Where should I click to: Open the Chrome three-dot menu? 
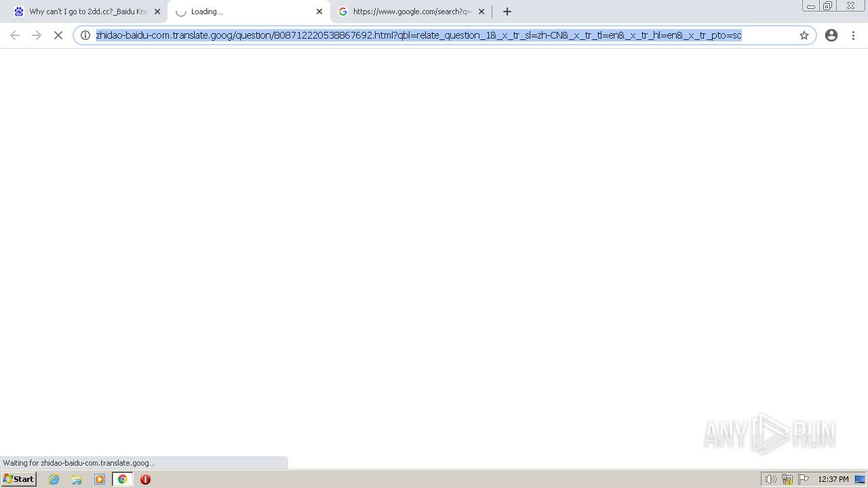(853, 35)
